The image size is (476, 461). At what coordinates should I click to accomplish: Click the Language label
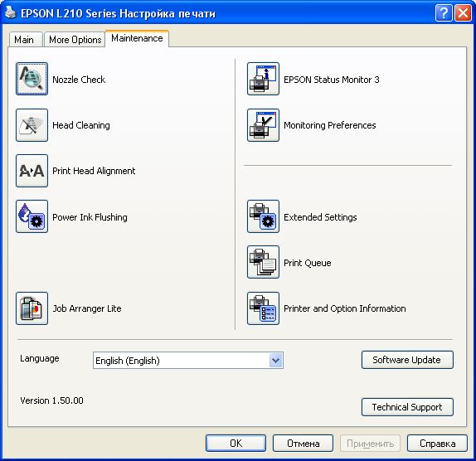pyautogui.click(x=40, y=358)
